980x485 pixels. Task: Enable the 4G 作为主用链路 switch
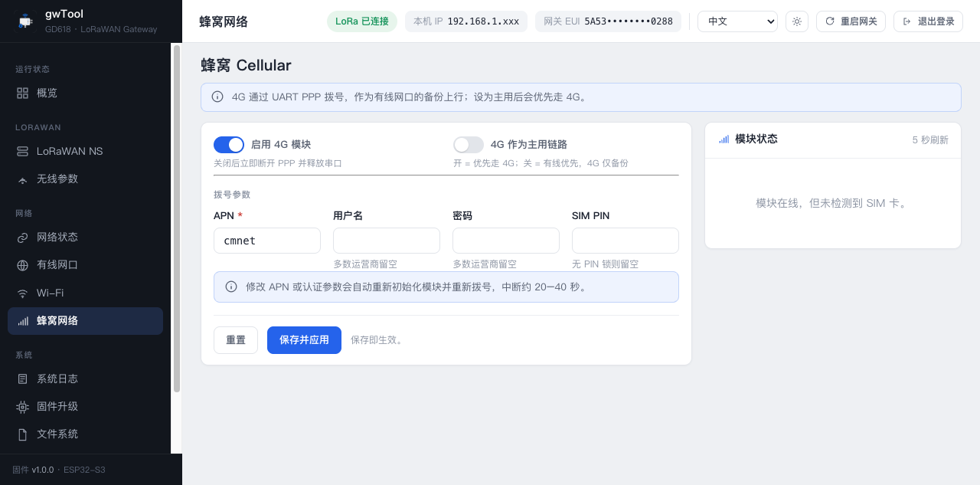pyautogui.click(x=469, y=145)
